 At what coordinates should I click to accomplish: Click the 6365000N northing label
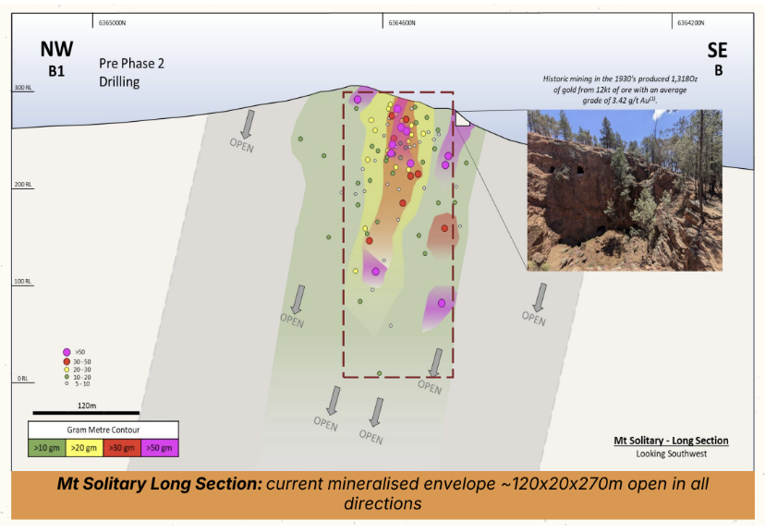112,23
